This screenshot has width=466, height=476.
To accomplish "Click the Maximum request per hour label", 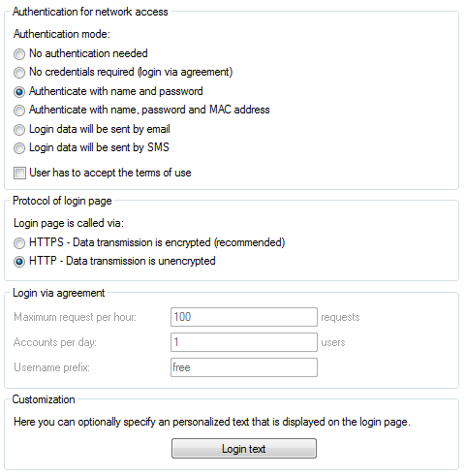I will [x=75, y=317].
